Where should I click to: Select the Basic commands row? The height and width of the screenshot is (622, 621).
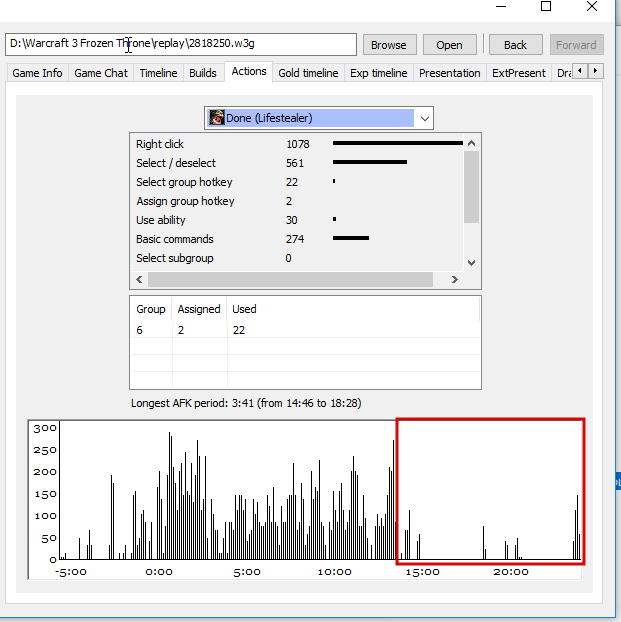[x=297, y=239]
